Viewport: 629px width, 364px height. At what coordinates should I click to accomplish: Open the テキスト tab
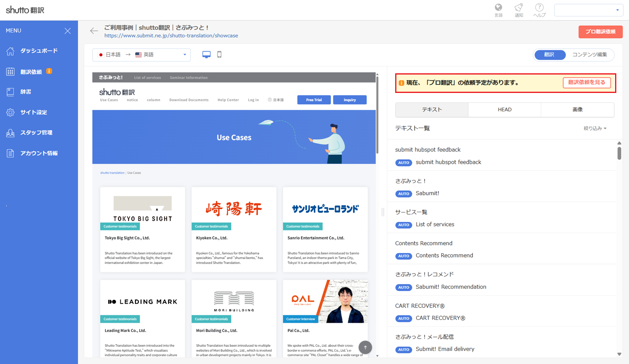tap(432, 110)
